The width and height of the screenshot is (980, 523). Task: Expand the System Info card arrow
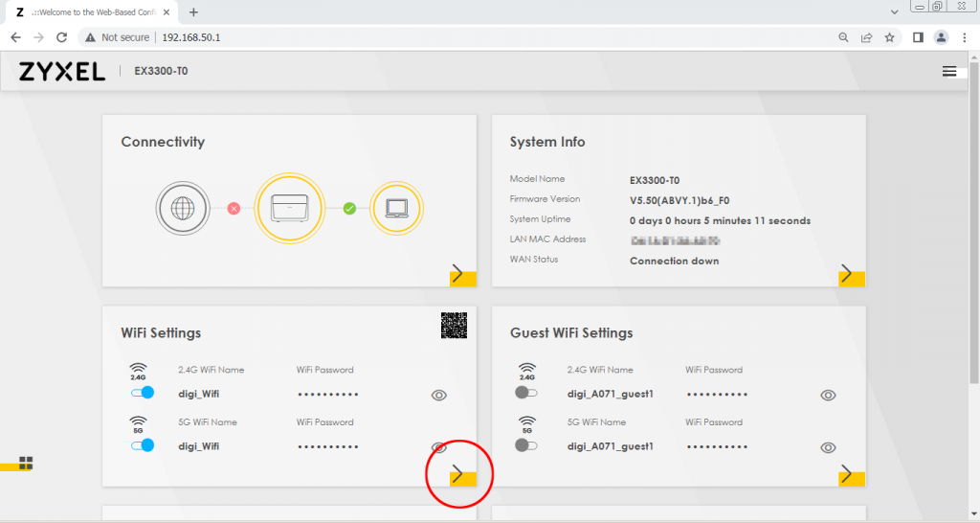pyautogui.click(x=846, y=275)
